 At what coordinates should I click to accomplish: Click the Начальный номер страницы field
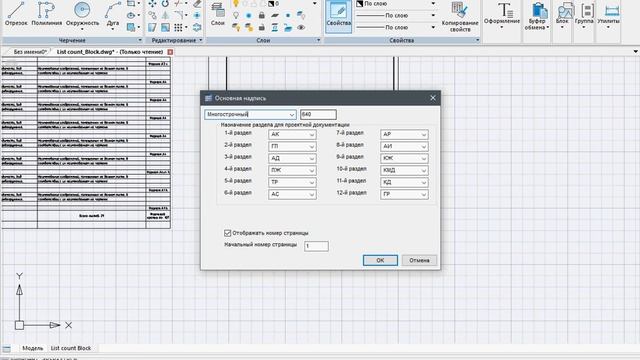point(316,246)
